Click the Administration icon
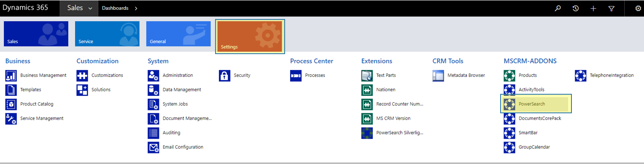The width and height of the screenshot is (644, 164). (154, 76)
